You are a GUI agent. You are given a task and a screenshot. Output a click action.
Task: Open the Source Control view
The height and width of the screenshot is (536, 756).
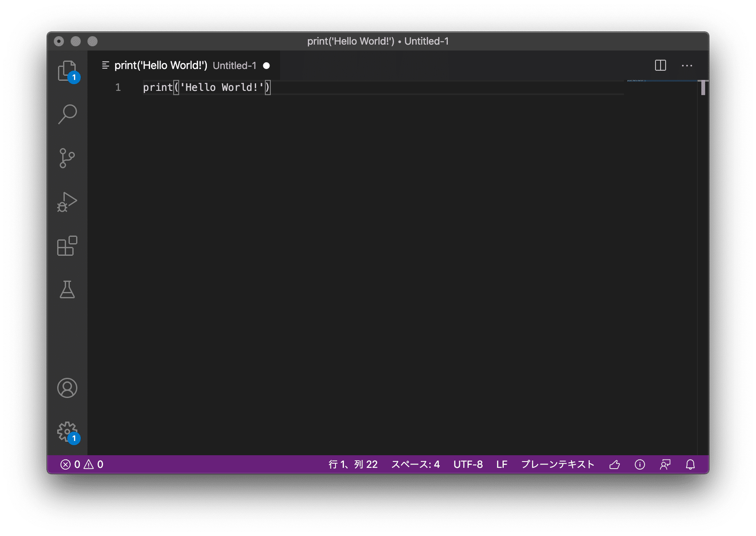67,158
